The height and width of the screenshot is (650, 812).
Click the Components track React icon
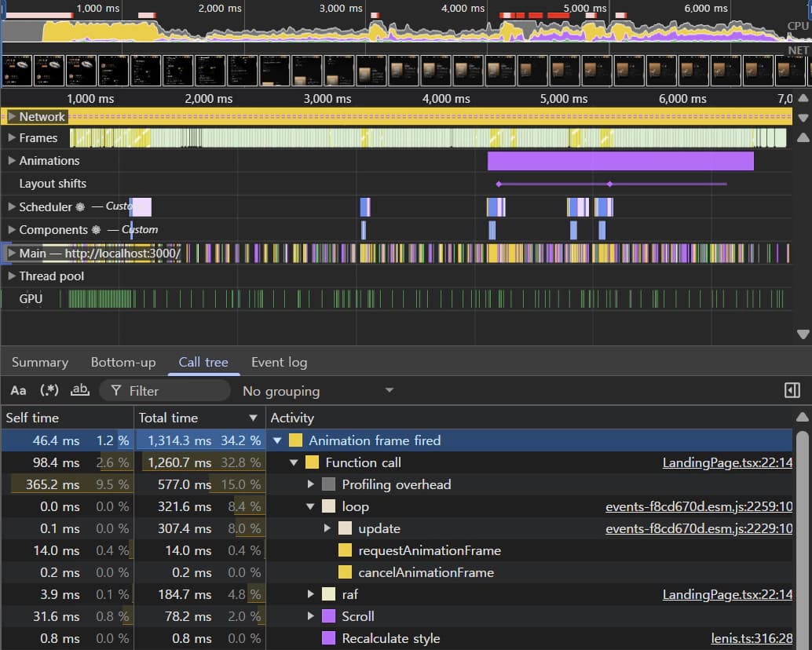point(95,230)
